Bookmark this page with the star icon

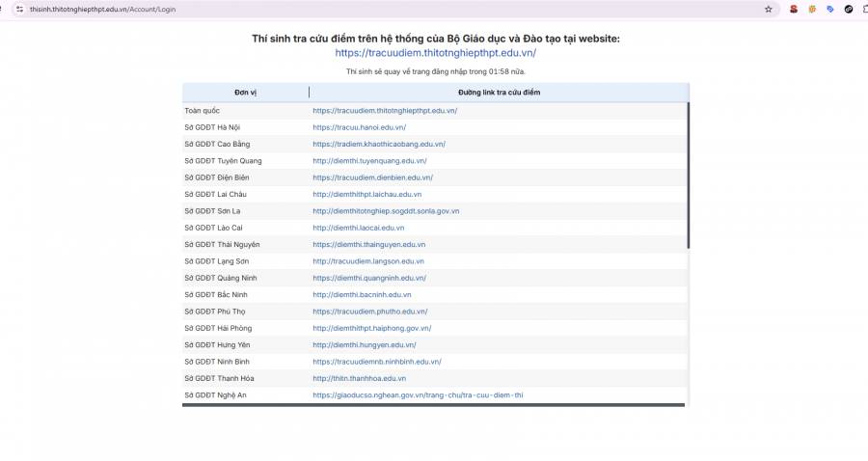tap(769, 10)
